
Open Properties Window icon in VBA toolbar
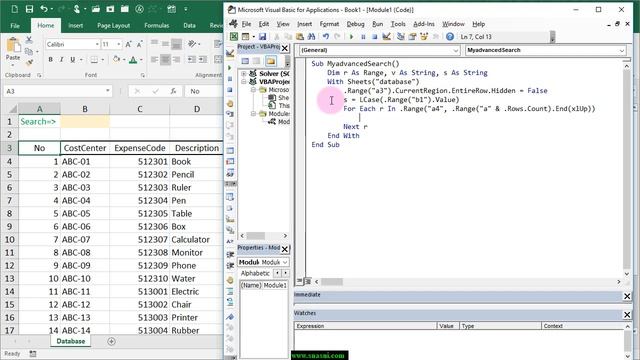[x=412, y=37]
